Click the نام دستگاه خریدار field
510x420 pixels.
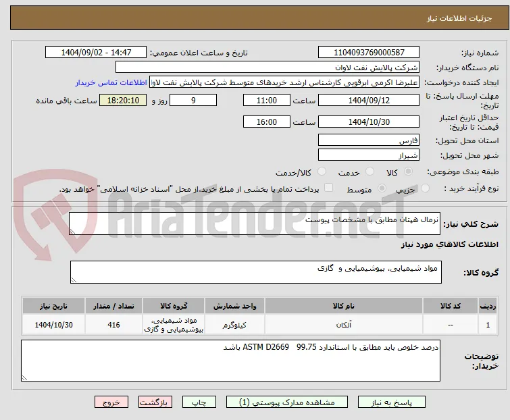click(267, 68)
